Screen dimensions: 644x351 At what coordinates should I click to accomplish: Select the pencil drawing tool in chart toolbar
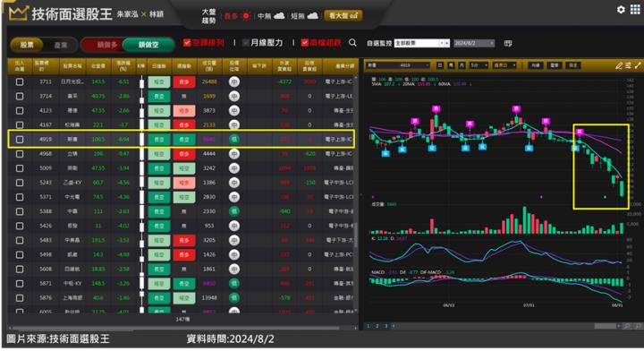(619, 65)
